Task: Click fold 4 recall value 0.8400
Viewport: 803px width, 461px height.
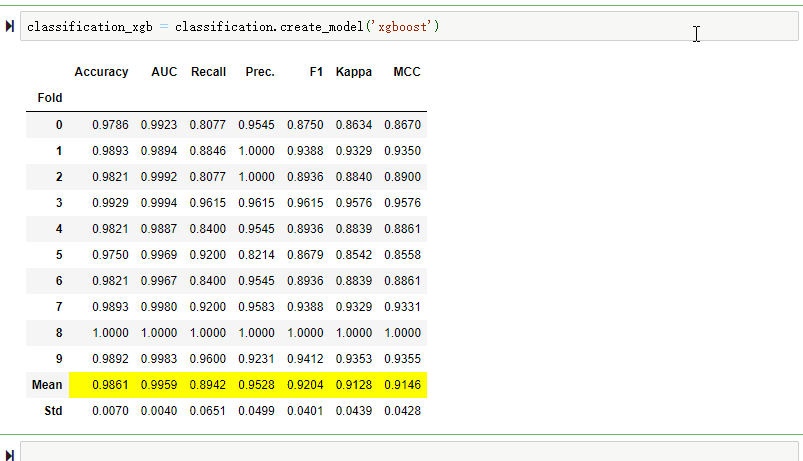Action: coord(207,229)
